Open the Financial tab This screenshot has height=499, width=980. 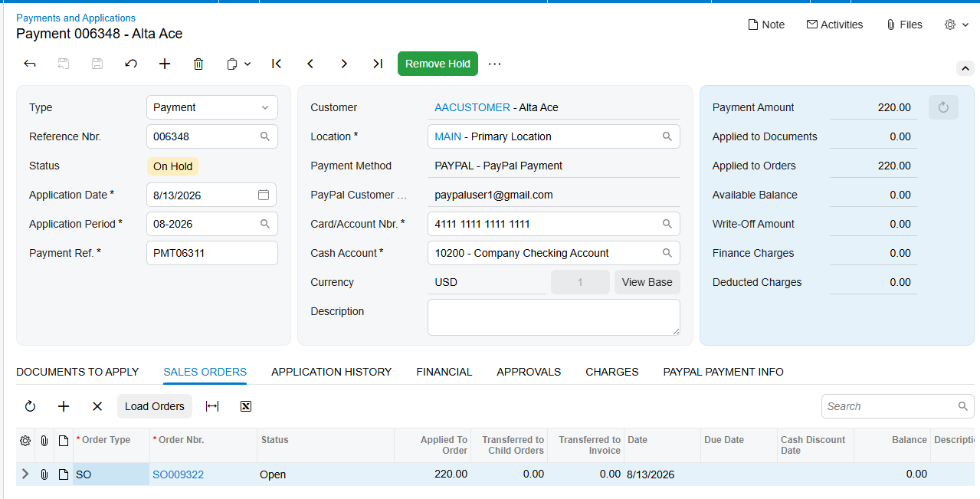[444, 372]
